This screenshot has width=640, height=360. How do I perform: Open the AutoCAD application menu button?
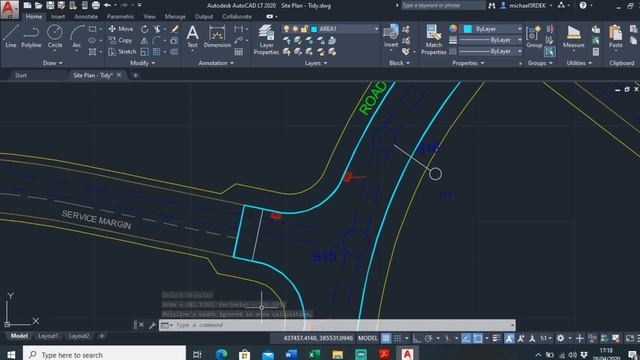(9, 9)
